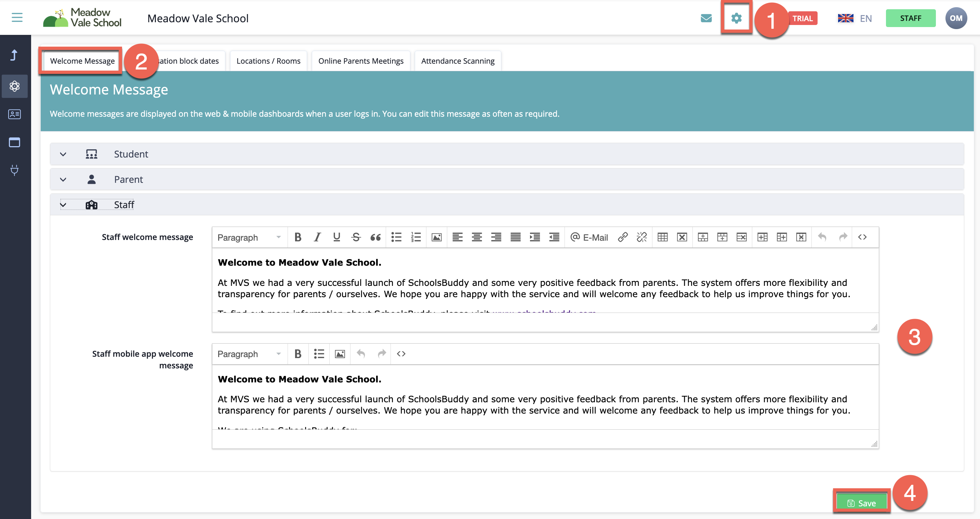Open the Paragraph style dropdown
980x519 pixels.
click(x=247, y=237)
